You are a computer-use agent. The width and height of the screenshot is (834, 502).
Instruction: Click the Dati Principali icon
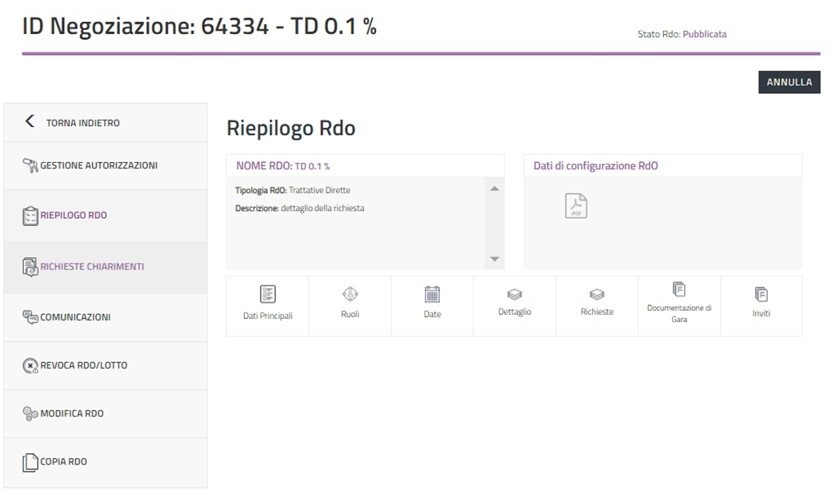[x=268, y=295]
